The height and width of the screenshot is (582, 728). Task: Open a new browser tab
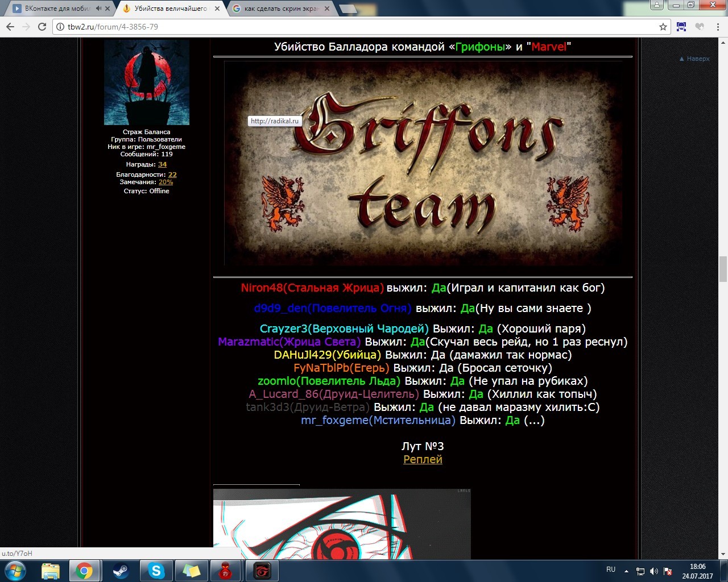coord(348,9)
